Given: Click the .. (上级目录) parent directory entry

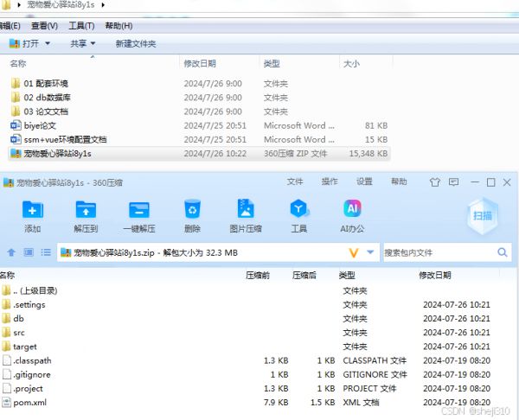Looking at the screenshot, I should pos(29,290).
